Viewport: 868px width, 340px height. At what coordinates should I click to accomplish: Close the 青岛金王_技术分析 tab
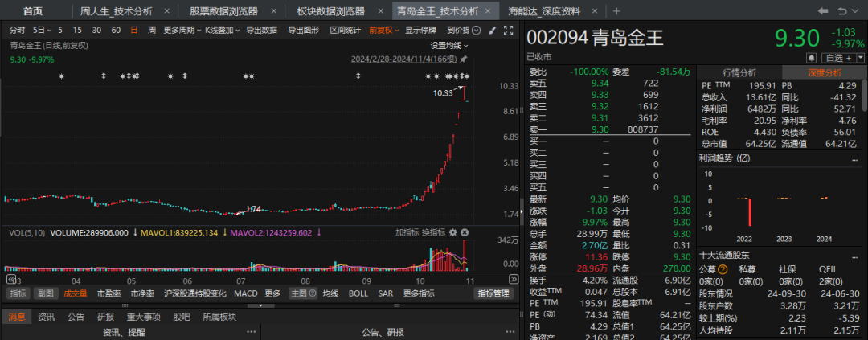tap(488, 11)
